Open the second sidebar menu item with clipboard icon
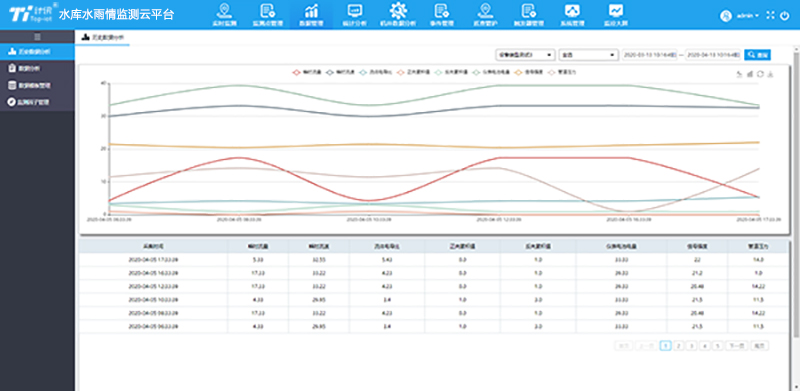This screenshot has height=391, width=800. pyautogui.click(x=37, y=68)
